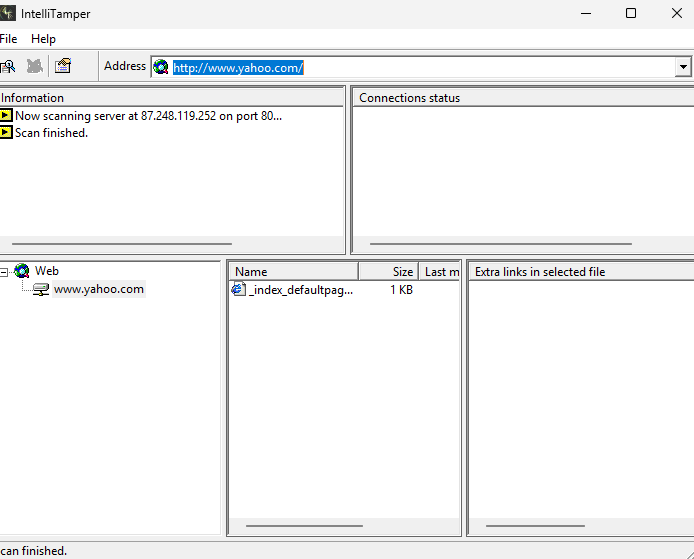Open the options toolbar icon

click(x=63, y=66)
